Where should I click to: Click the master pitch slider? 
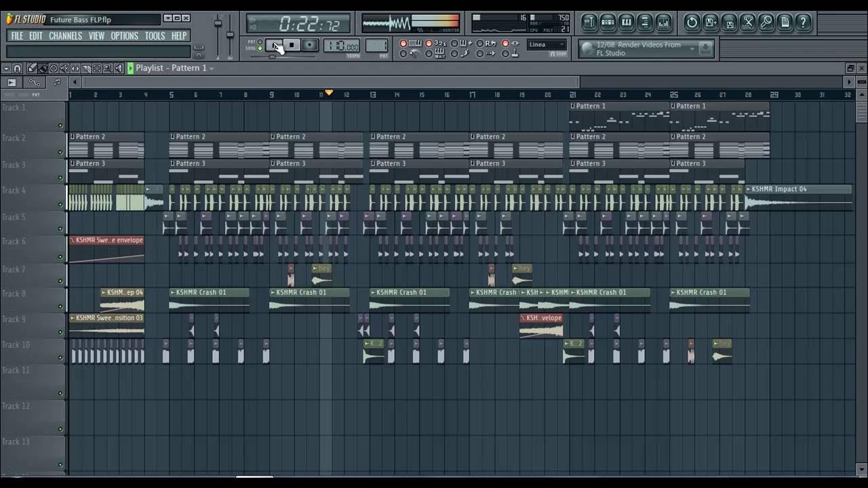pyautogui.click(x=230, y=34)
